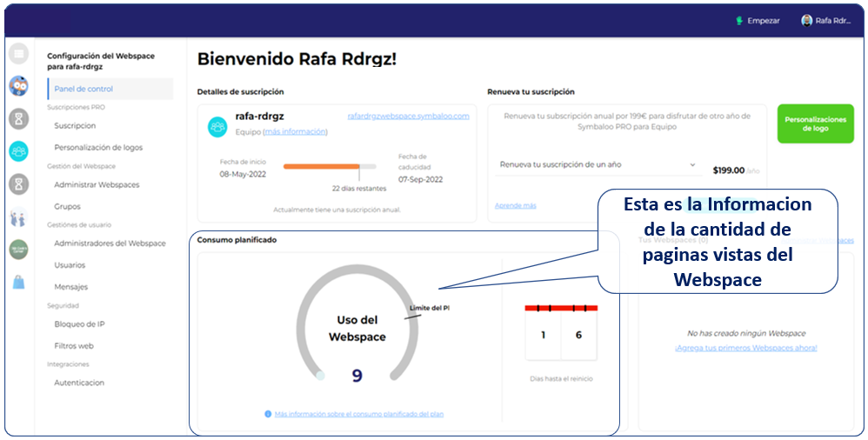Screen dimensions: 868x440
Task: Click Actualmente tiene una suscripción anual text
Action: pyautogui.click(x=337, y=210)
